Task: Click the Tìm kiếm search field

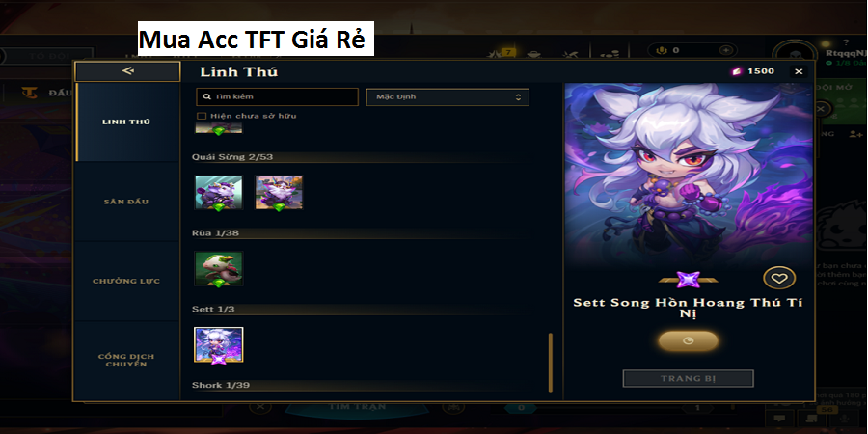Action: (x=278, y=96)
